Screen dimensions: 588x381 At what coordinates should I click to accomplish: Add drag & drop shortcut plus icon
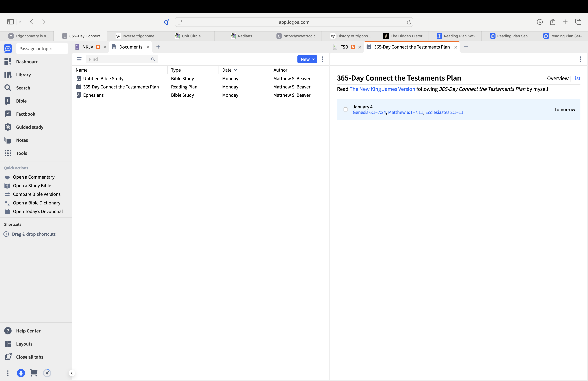(6, 234)
